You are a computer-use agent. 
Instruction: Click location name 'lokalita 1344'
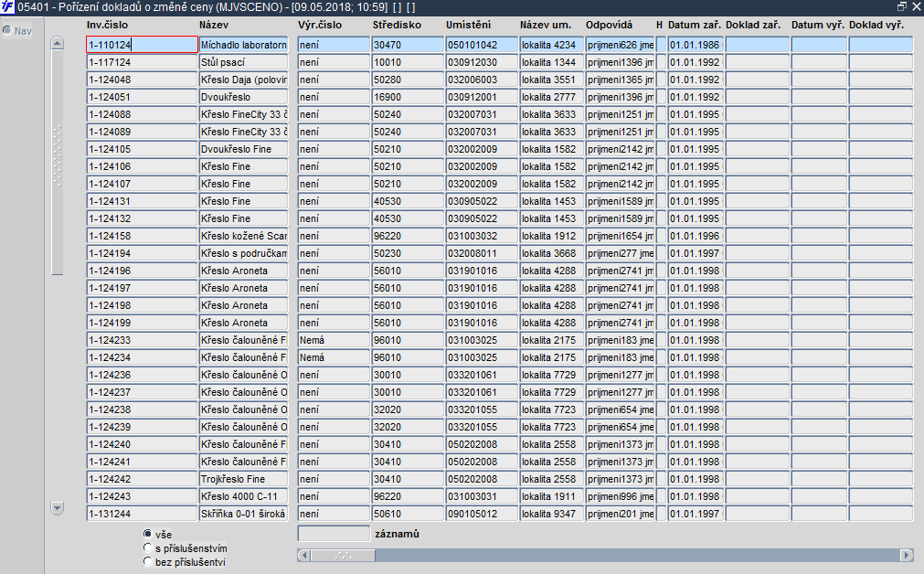[x=552, y=62]
